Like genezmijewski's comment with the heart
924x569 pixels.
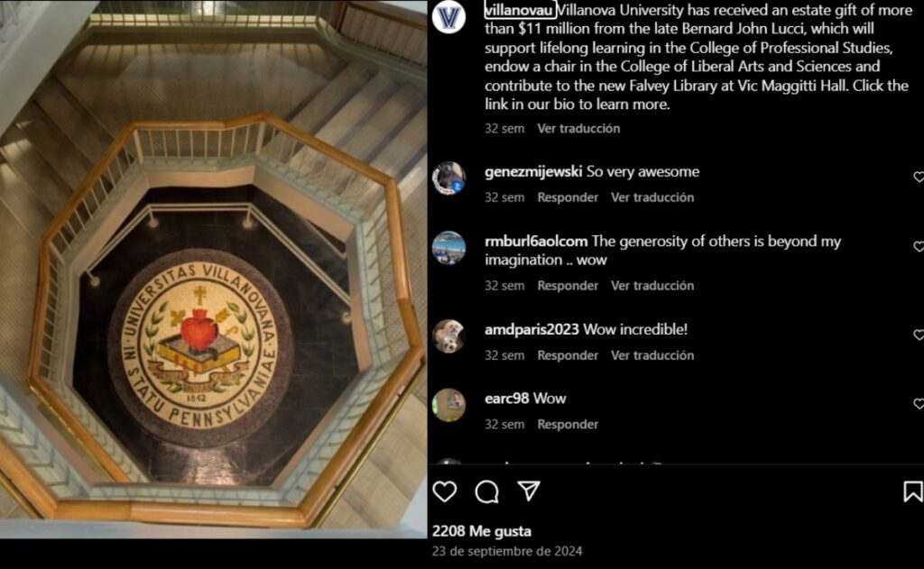pos(919,177)
